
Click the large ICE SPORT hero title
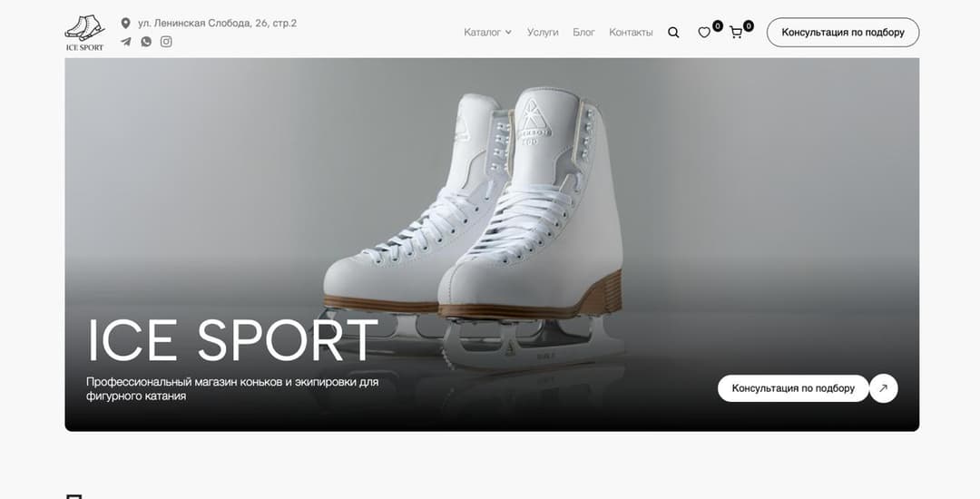[232, 340]
